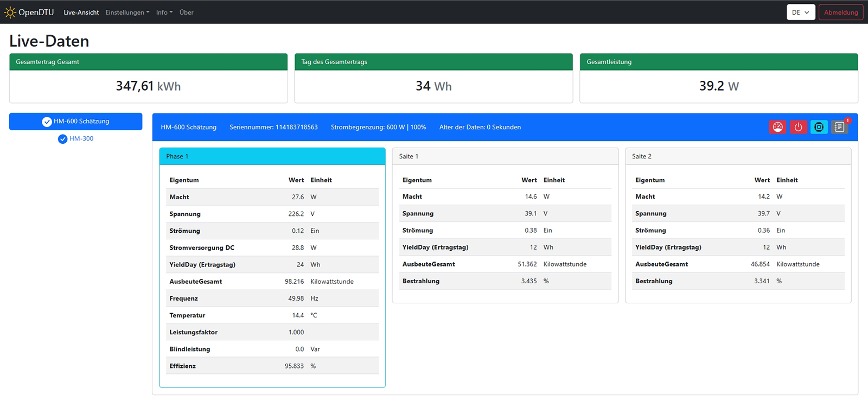The height and width of the screenshot is (407, 868).
Task: Click Saite 1 Macht value 14.6
Action: pyautogui.click(x=531, y=196)
